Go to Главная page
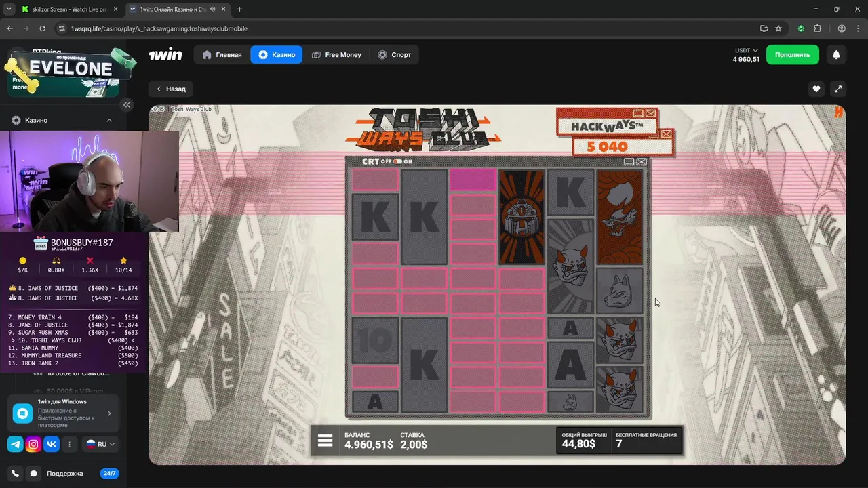The image size is (868, 488). [222, 55]
